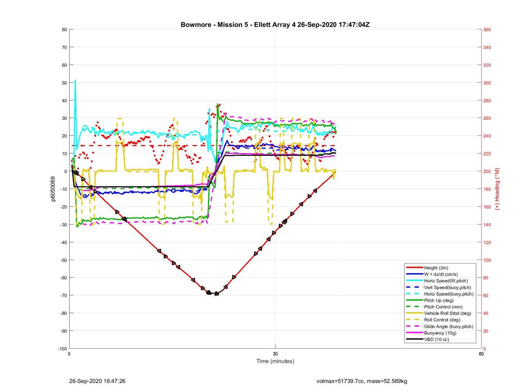Click the right heading axis tick '180'
The width and height of the screenshot is (532, 392).
[x=487, y=189]
